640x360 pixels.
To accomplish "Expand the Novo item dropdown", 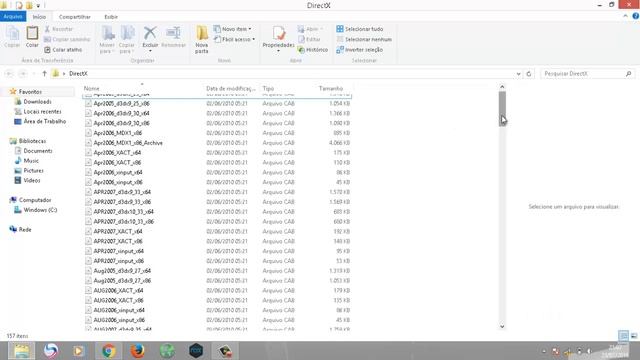I will point(233,29).
